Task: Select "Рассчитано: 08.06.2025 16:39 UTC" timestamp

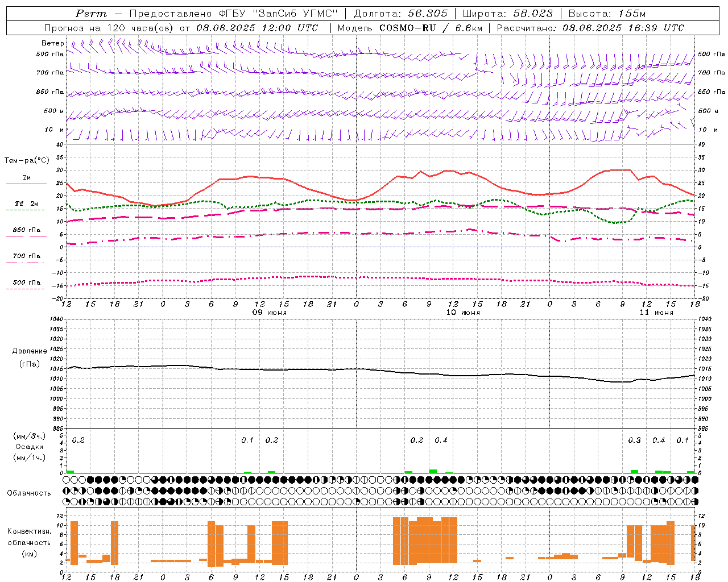Action: [590, 28]
